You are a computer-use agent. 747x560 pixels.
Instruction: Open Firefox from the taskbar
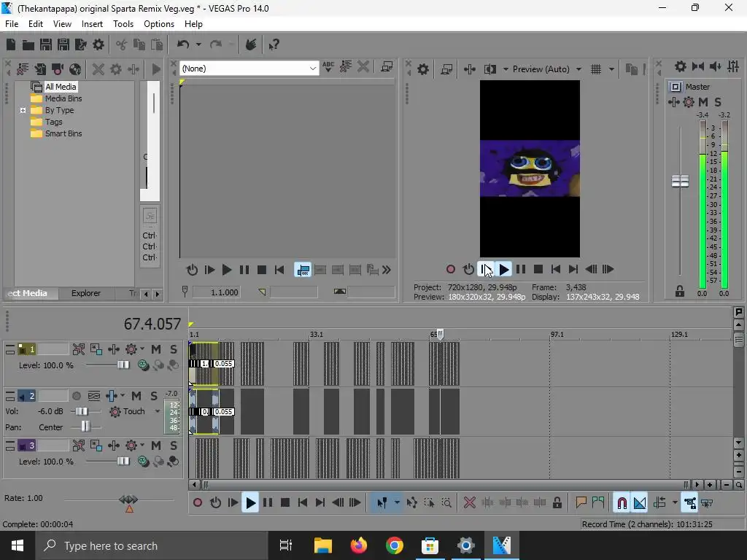point(359,545)
